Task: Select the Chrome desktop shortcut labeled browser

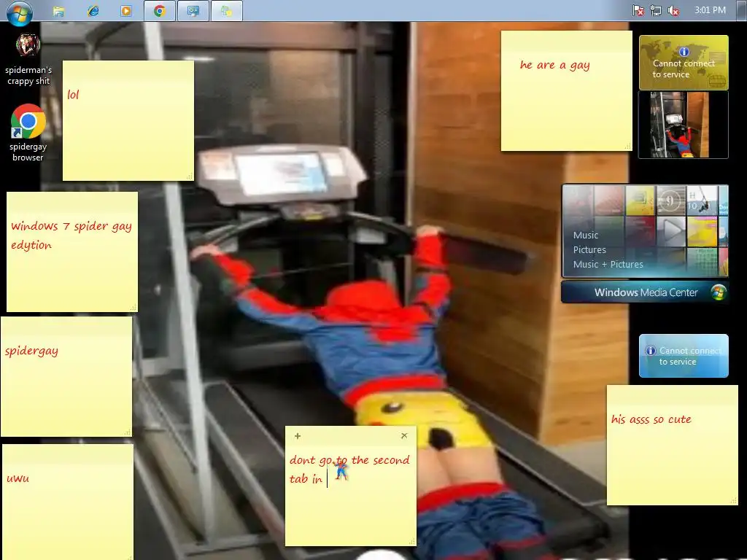Action: [28, 133]
